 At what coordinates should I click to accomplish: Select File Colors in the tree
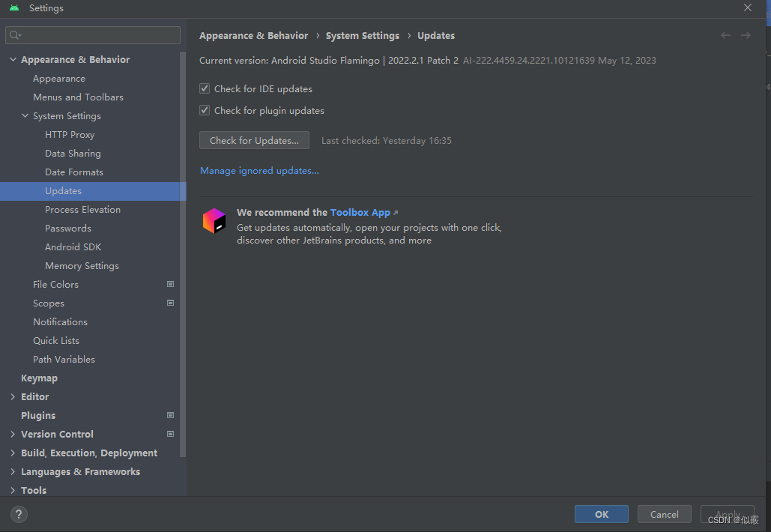pyautogui.click(x=55, y=284)
